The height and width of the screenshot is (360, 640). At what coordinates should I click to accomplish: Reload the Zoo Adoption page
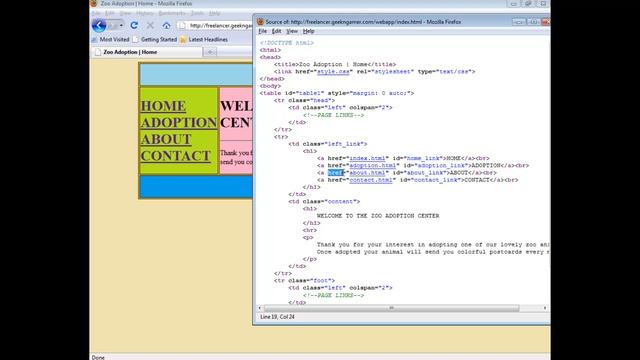pyautogui.click(x=134, y=25)
